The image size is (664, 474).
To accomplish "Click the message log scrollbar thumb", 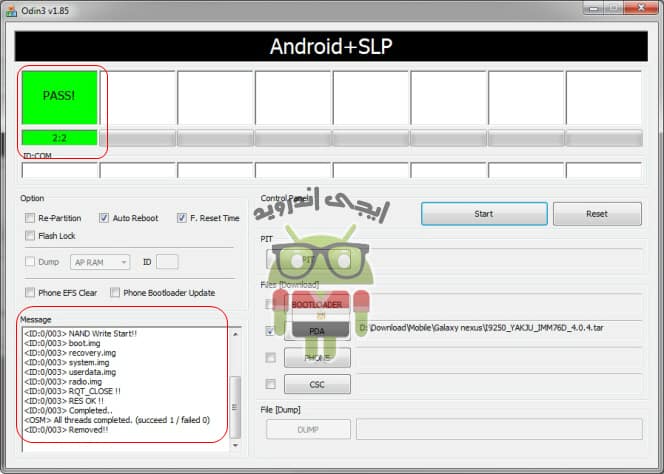I will pyautogui.click(x=235, y=407).
